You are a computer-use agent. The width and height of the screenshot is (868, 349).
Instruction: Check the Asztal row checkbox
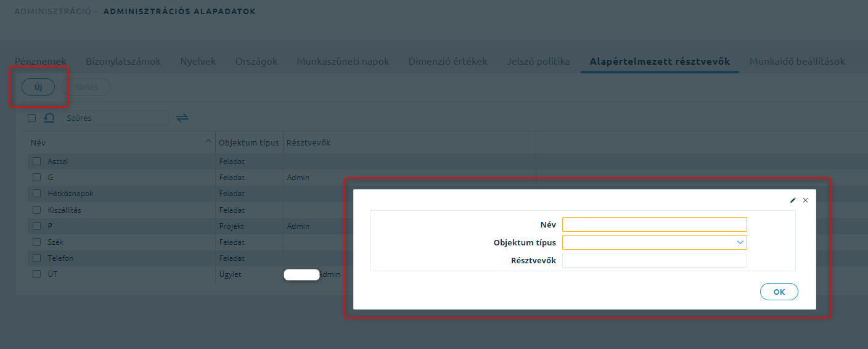pos(37,161)
